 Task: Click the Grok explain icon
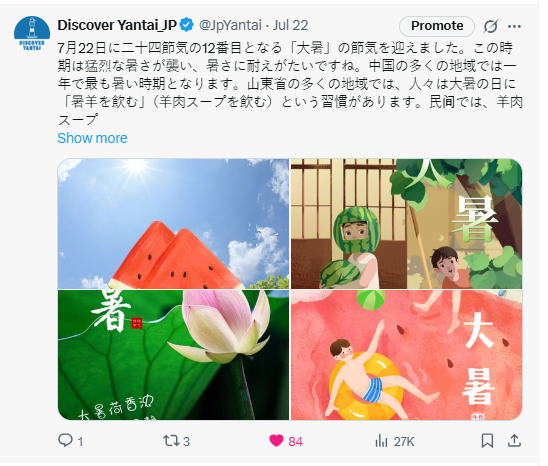click(491, 26)
